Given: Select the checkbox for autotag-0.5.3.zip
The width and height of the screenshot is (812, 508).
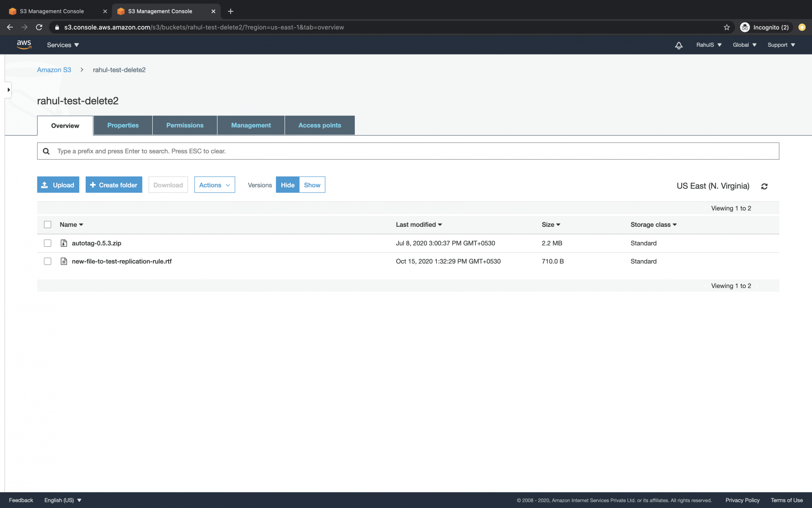Looking at the screenshot, I should [x=48, y=243].
